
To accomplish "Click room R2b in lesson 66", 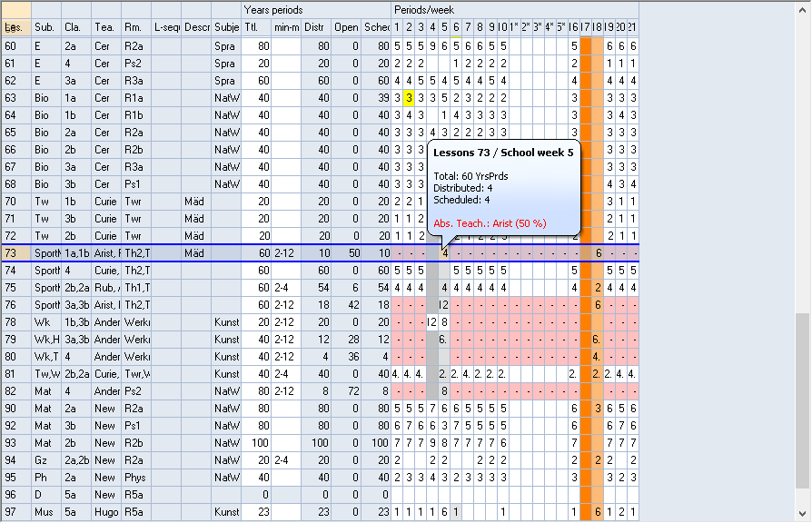I will 136,150.
